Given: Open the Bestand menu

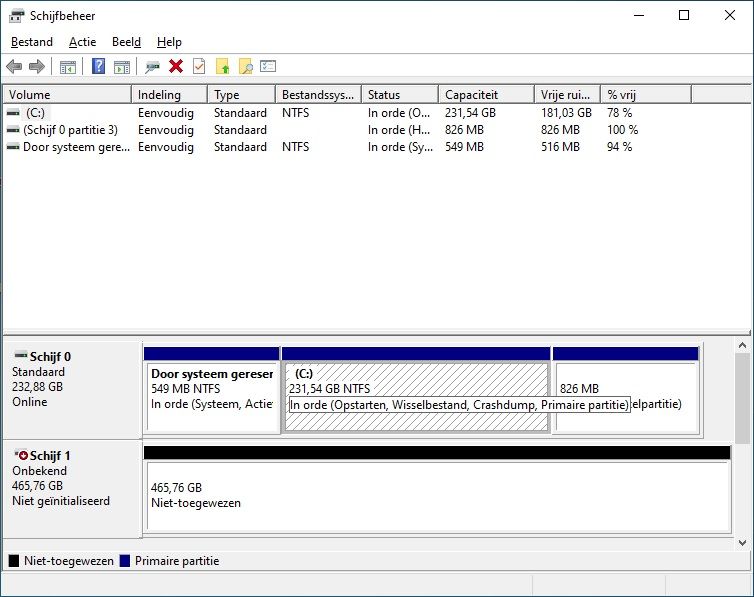Looking at the screenshot, I should [x=32, y=42].
